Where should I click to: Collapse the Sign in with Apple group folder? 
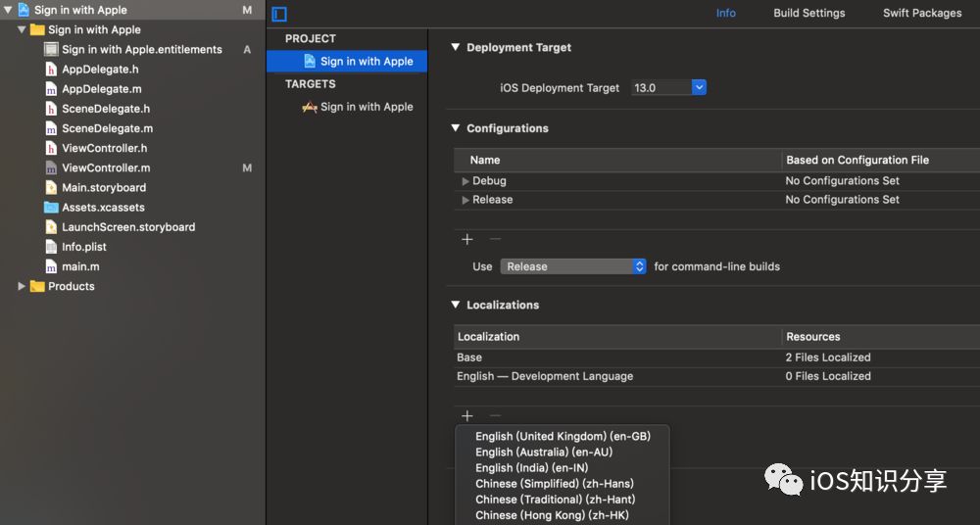(x=22, y=29)
